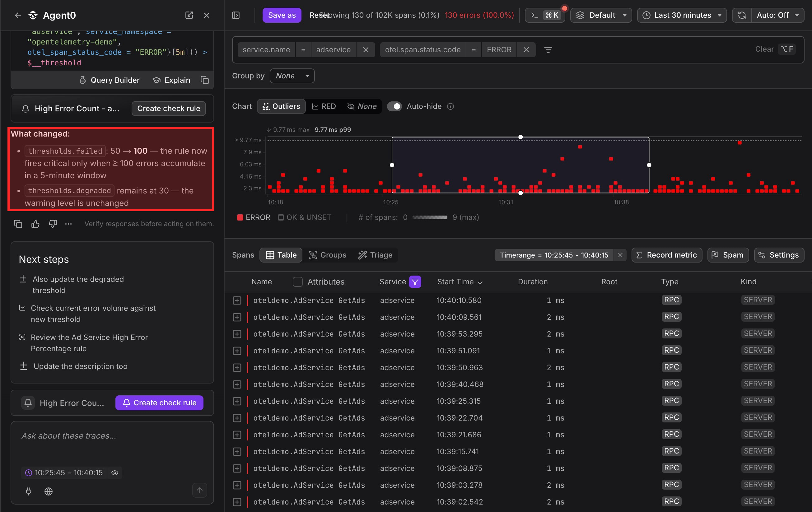Toggle the sidebar panel icon
This screenshot has width=812, height=512.
236,15
